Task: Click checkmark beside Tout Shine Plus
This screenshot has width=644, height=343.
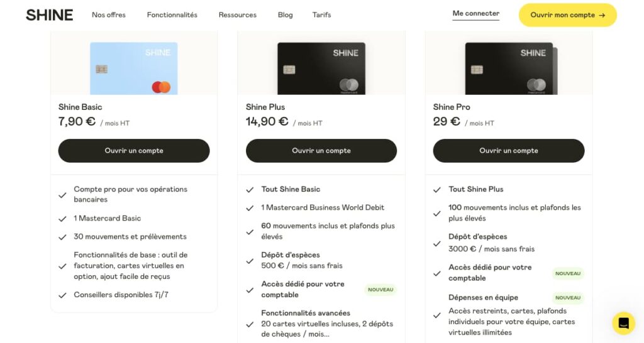Action: 437,190
